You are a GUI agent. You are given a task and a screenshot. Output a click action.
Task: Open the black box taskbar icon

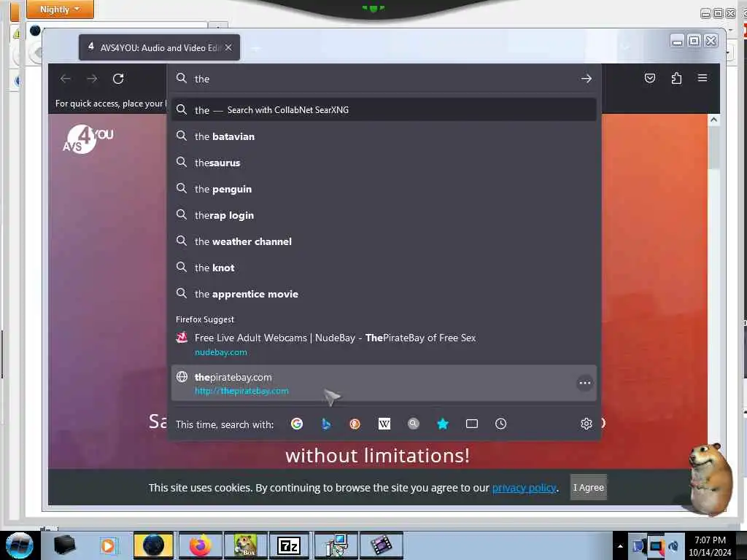pyautogui.click(x=64, y=545)
